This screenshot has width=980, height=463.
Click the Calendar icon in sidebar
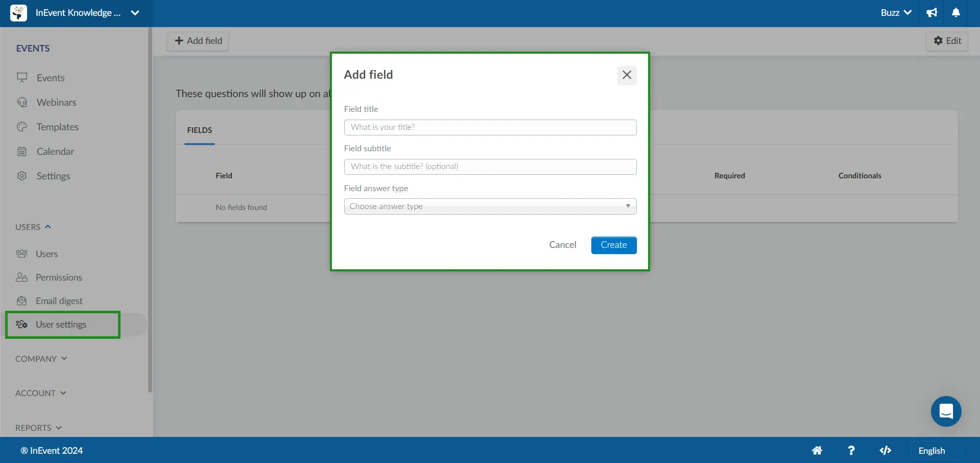coord(22,151)
